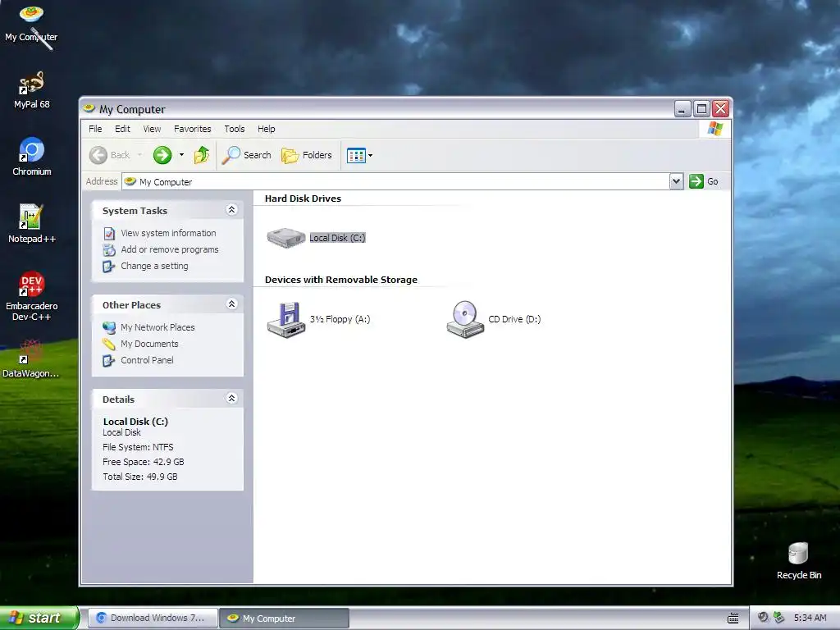Switch to Download Windows 7 taskbar button
The image size is (840, 630).
pyautogui.click(x=152, y=619)
